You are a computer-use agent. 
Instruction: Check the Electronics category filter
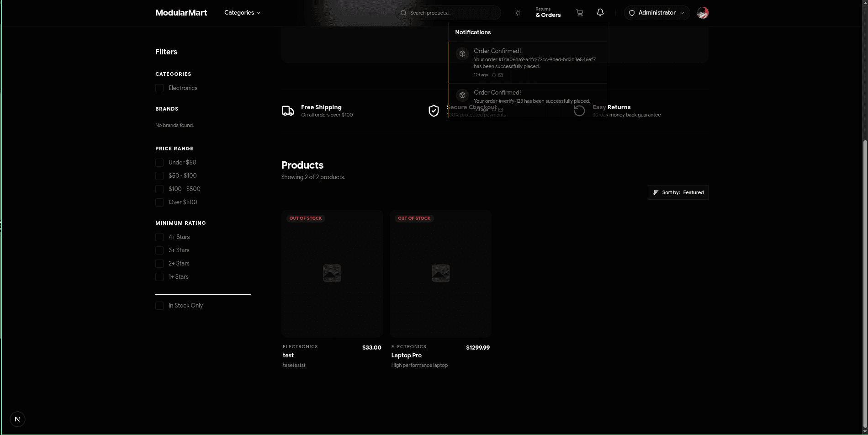(x=159, y=88)
